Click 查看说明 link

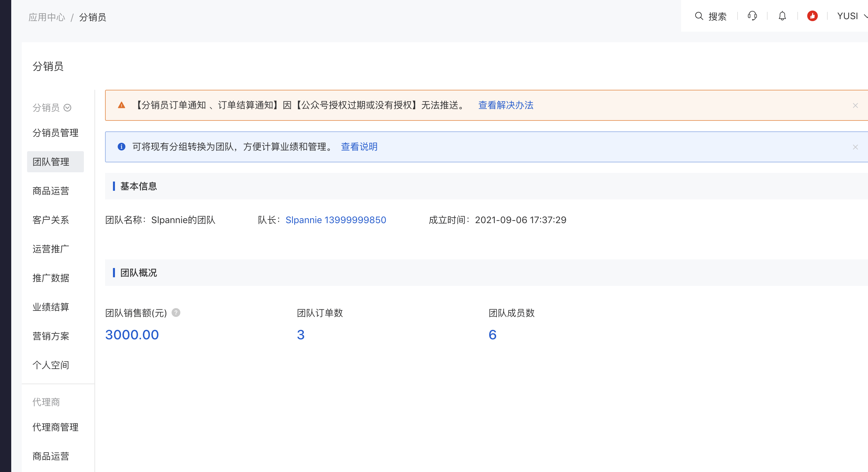359,147
